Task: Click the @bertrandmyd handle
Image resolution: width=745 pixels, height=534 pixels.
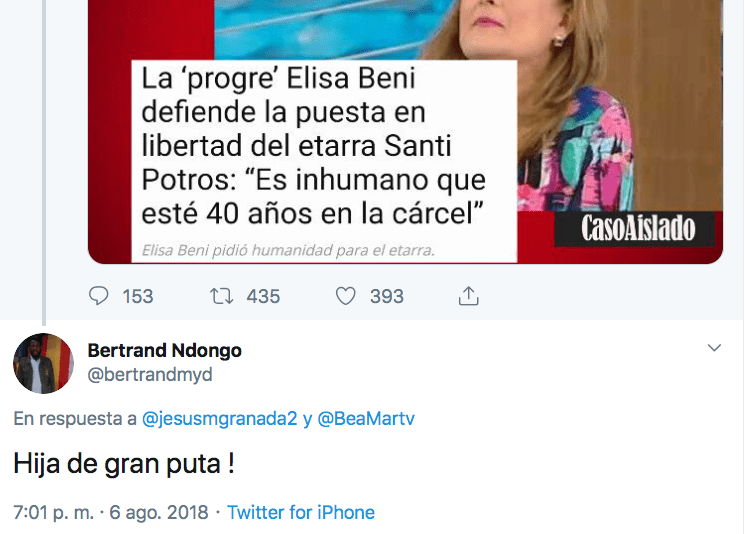Action: (150, 374)
